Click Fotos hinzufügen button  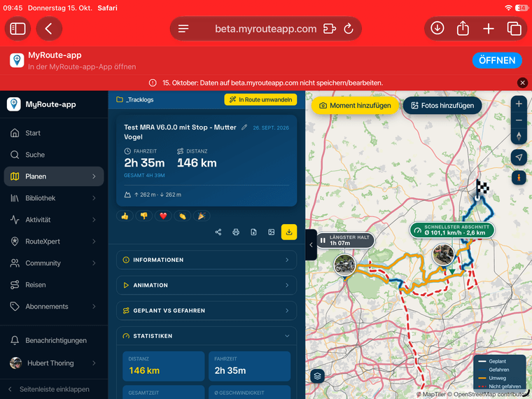tap(442, 106)
